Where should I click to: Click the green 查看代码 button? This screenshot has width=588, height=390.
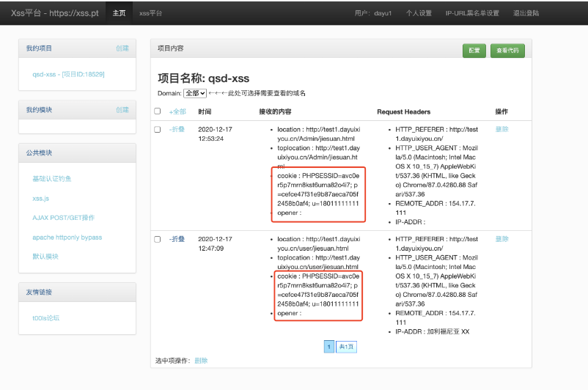tap(507, 51)
